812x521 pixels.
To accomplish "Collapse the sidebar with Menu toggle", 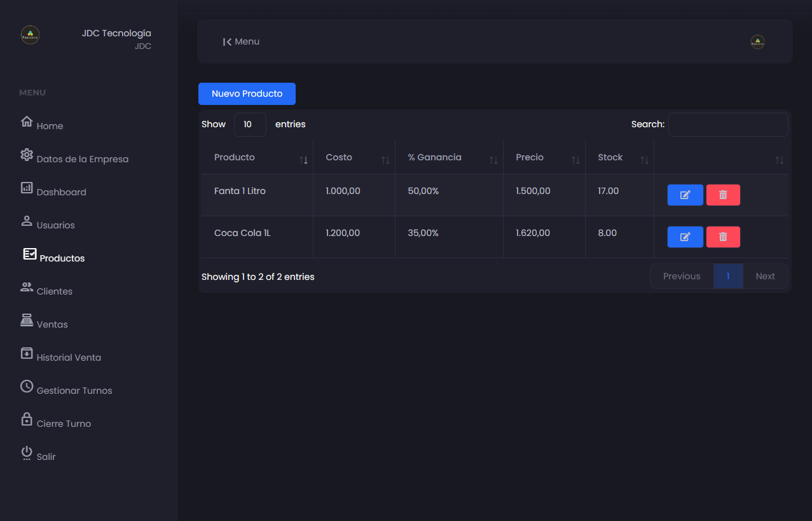I will point(241,42).
